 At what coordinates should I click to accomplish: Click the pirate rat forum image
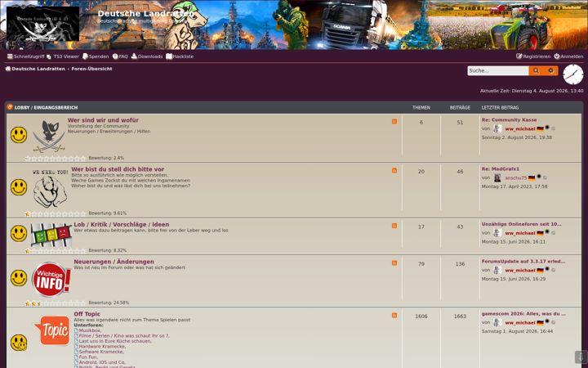click(x=49, y=136)
